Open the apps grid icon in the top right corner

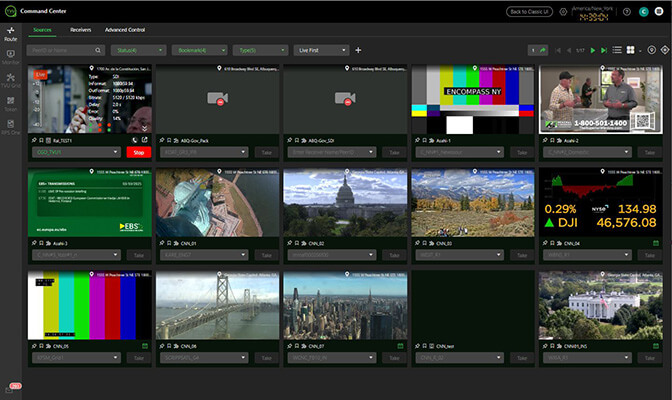(659, 12)
